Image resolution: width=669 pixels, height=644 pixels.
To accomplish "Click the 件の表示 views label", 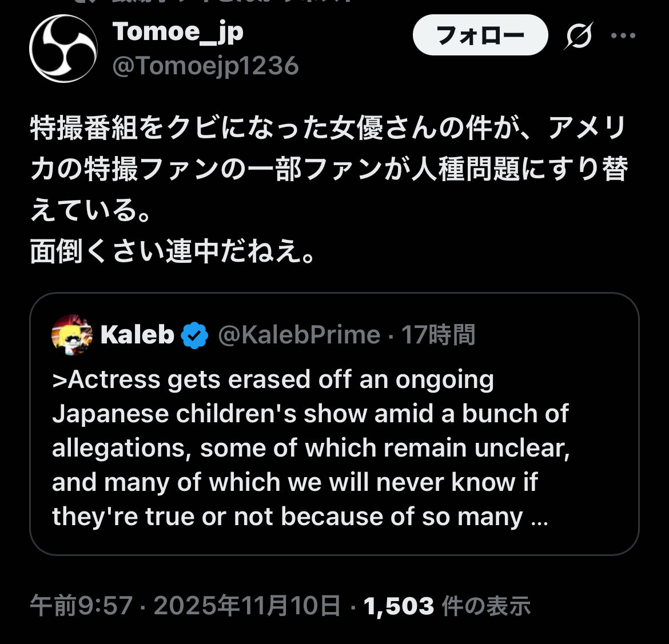I will pos(487,606).
